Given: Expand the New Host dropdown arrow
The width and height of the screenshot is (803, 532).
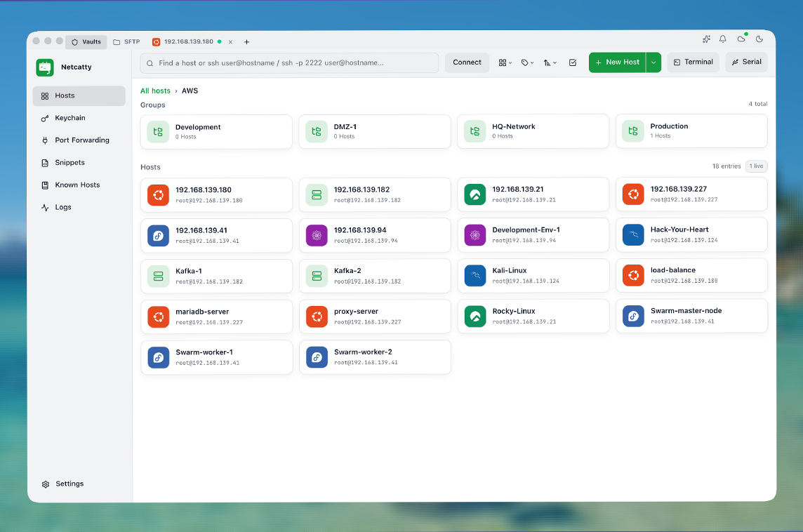Looking at the screenshot, I should point(653,62).
